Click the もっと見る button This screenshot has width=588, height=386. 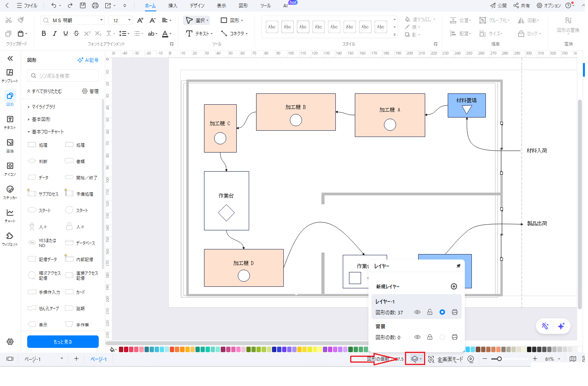point(63,342)
